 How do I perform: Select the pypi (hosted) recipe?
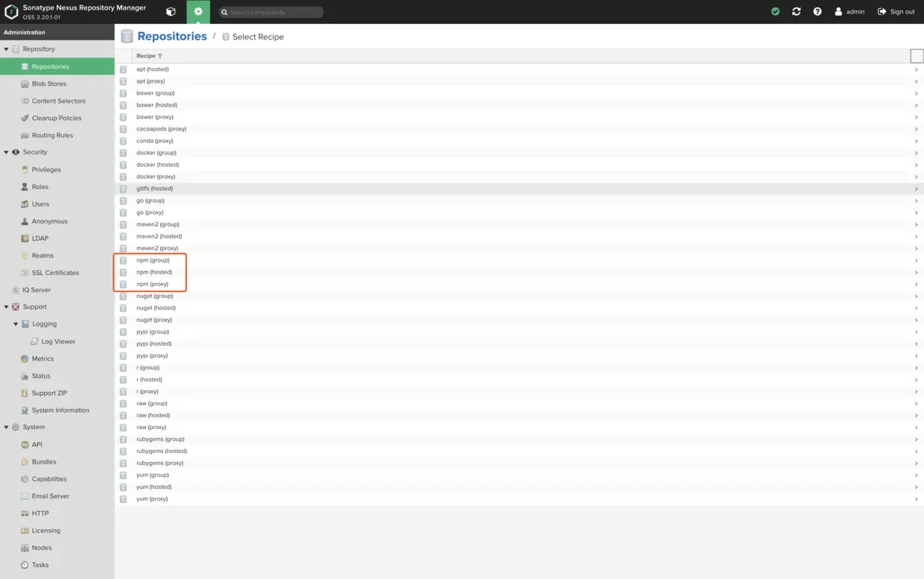519,344
